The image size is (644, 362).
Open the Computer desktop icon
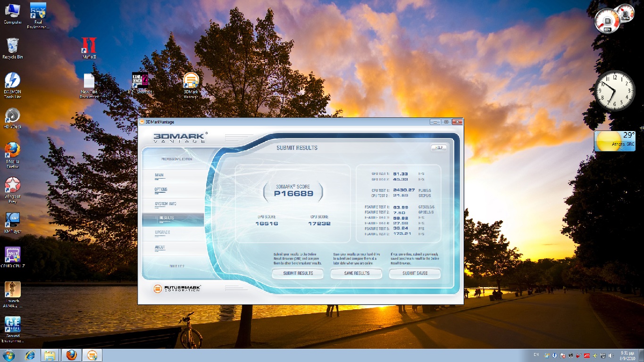pyautogui.click(x=13, y=14)
